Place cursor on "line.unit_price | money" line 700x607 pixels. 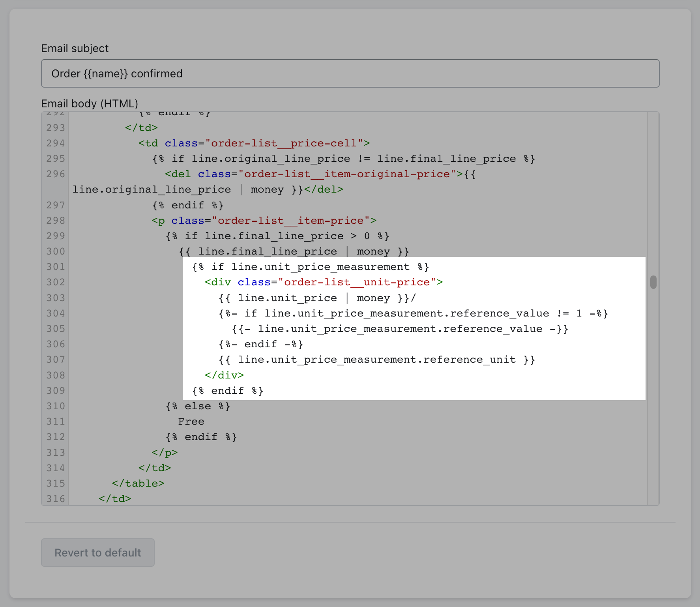(317, 298)
